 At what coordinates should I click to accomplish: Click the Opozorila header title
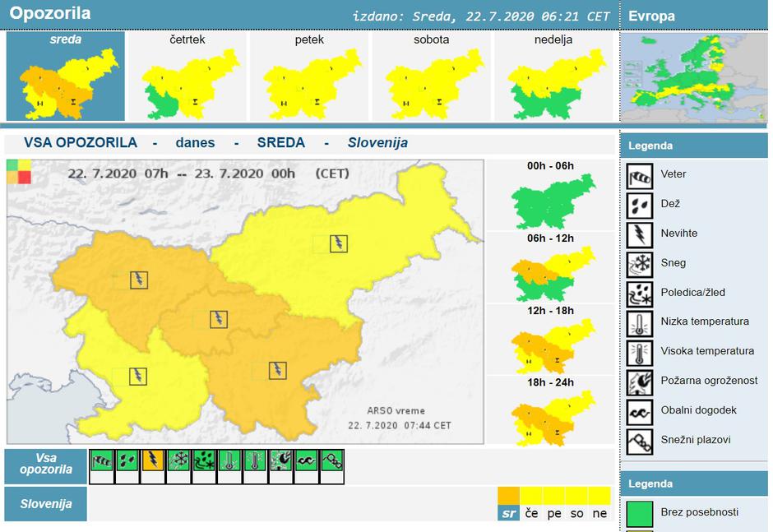(50, 13)
